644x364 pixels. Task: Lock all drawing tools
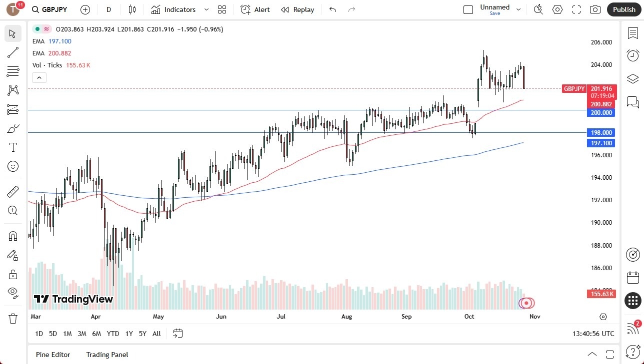[13, 274]
